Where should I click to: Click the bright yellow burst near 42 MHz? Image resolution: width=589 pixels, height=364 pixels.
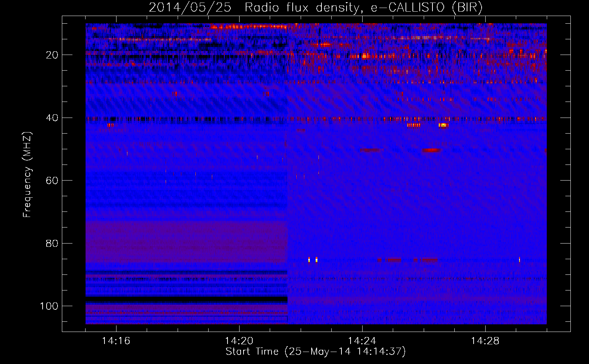pyautogui.click(x=443, y=125)
